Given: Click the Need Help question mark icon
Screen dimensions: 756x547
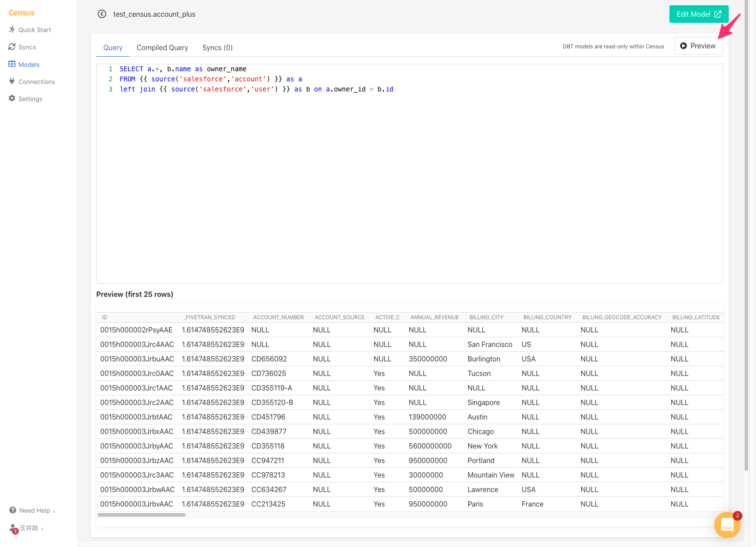Looking at the screenshot, I should tap(12, 510).
